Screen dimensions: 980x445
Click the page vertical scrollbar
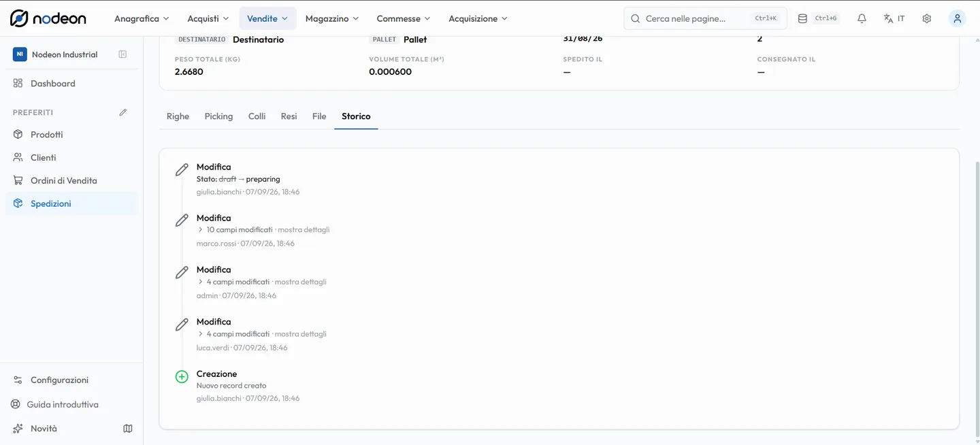[x=977, y=299]
